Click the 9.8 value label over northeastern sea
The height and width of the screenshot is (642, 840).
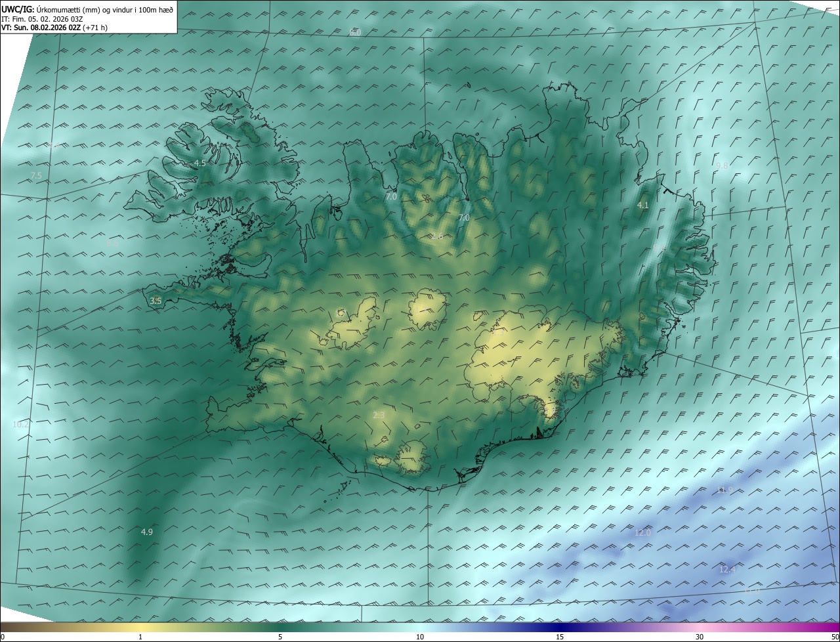pyautogui.click(x=722, y=166)
